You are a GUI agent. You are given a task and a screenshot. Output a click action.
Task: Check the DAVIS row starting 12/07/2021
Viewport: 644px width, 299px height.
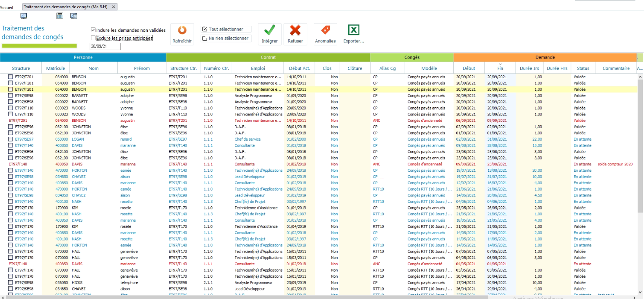pos(11,183)
